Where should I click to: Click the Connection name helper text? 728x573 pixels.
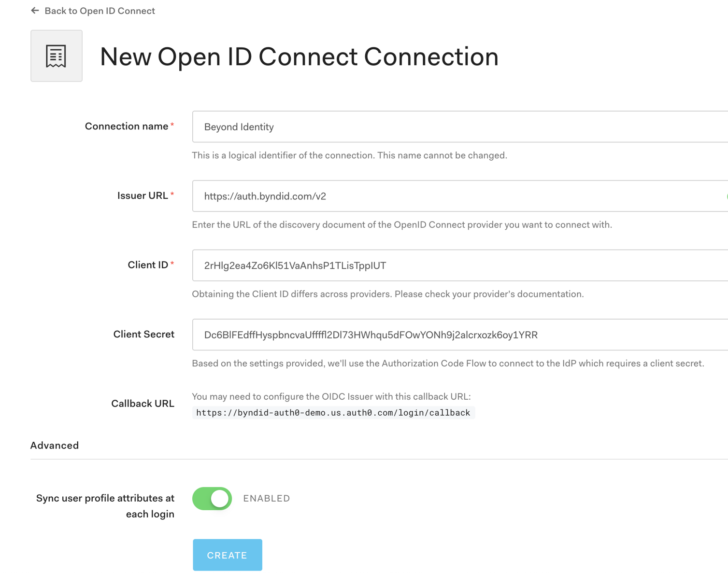[349, 155]
